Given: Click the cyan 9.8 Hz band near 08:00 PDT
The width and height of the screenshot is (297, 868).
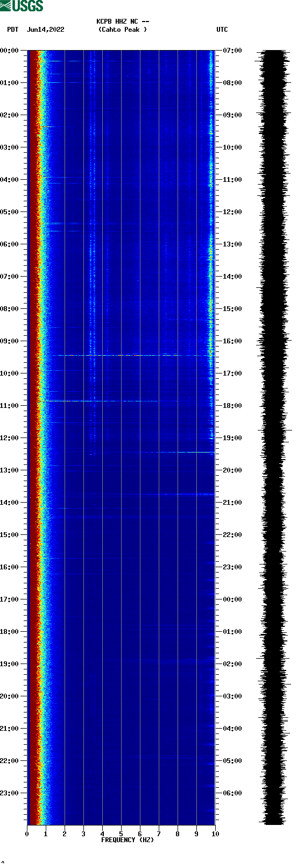Looking at the screenshot, I should click(x=211, y=309).
